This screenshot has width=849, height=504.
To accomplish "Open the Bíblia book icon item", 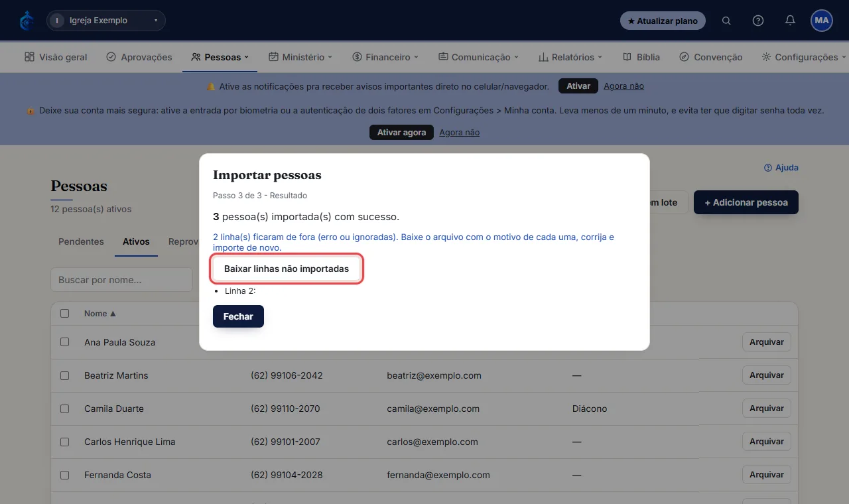I will [641, 57].
